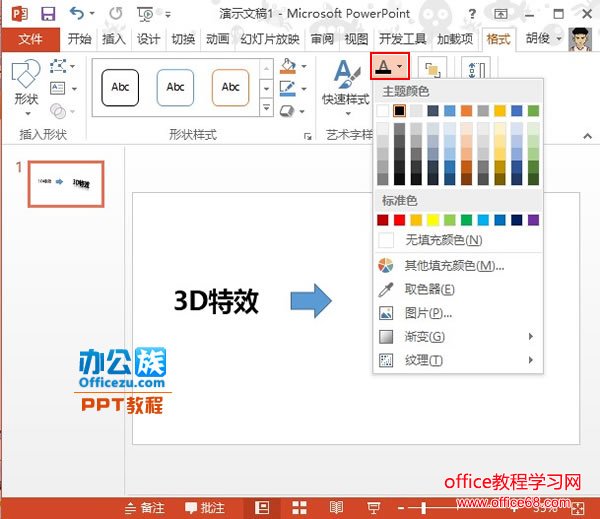The height and width of the screenshot is (519, 600).
Task: Choose Picture fill option
Action: (458, 313)
